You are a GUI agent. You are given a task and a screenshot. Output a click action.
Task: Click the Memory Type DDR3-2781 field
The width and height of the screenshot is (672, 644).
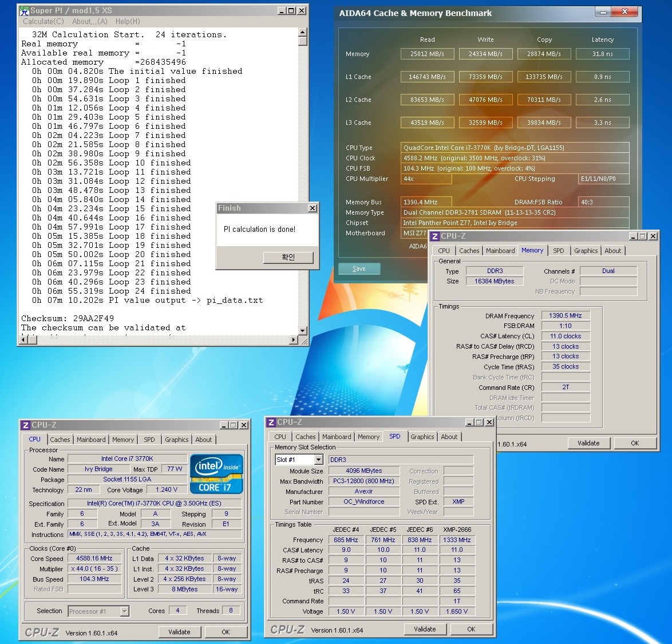(515, 212)
